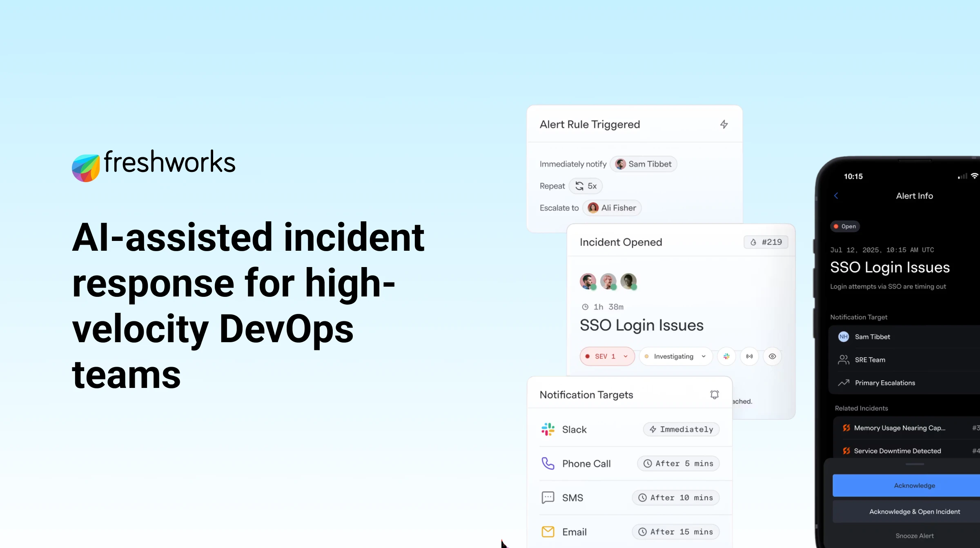Click the Slack logo in Notification Targets
The width and height of the screenshot is (980, 548).
[548, 430]
